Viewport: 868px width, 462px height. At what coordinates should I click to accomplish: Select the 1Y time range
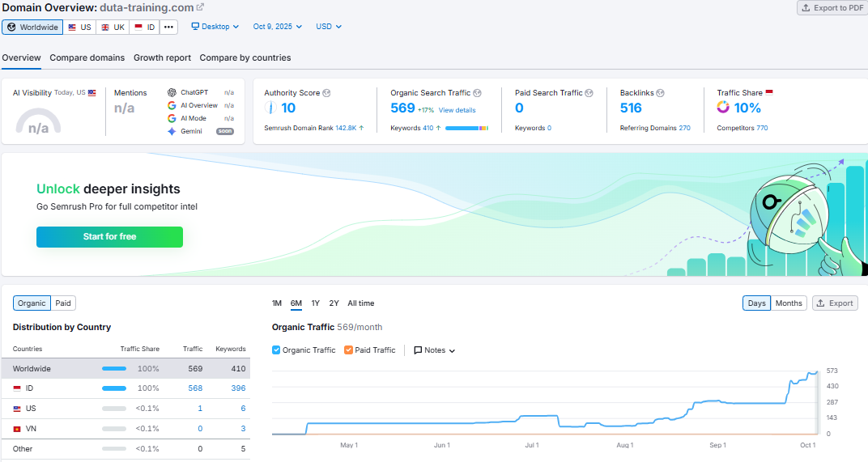[316, 303]
